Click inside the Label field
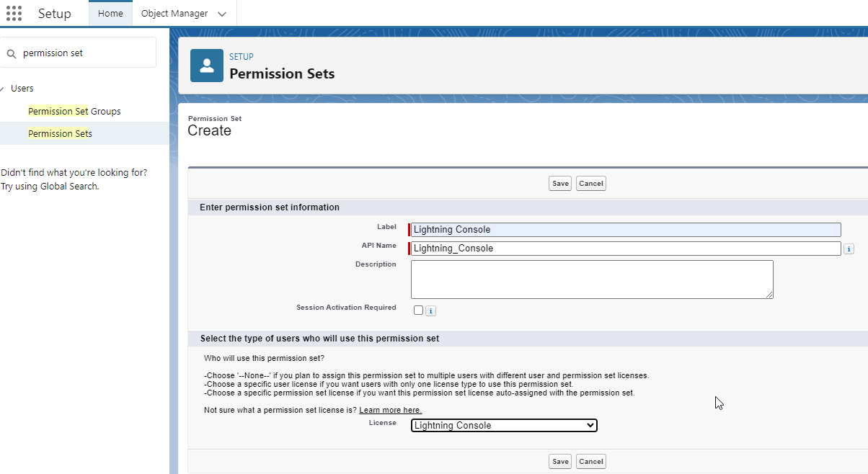Image resolution: width=868 pixels, height=474 pixels. tap(625, 229)
